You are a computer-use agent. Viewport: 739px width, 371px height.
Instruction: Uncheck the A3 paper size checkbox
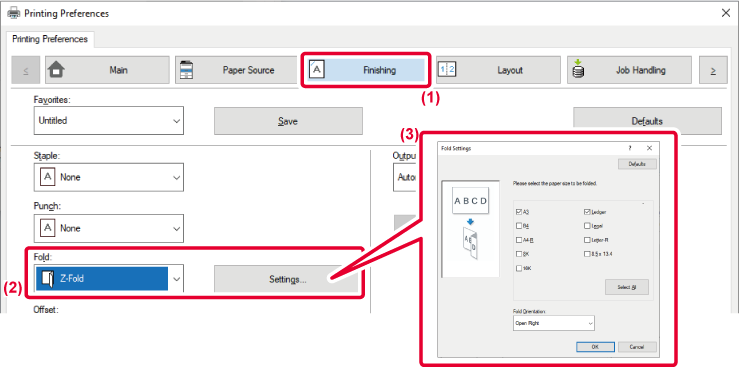point(519,212)
